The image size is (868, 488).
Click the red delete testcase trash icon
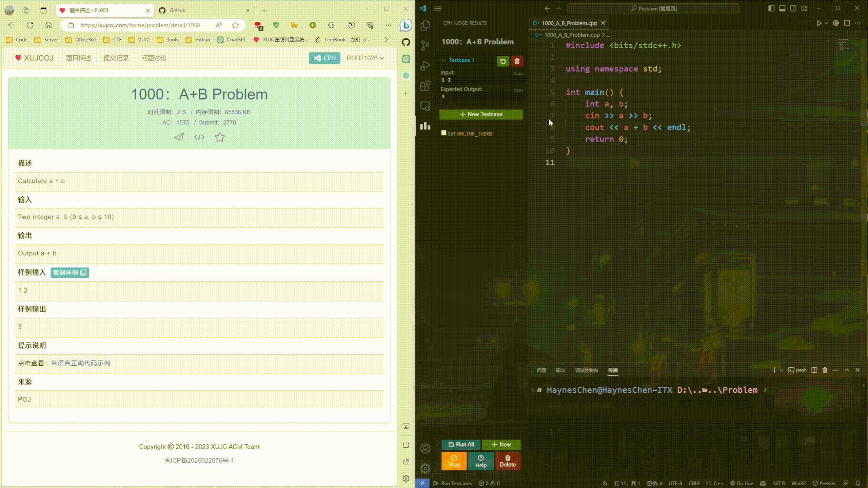point(517,61)
